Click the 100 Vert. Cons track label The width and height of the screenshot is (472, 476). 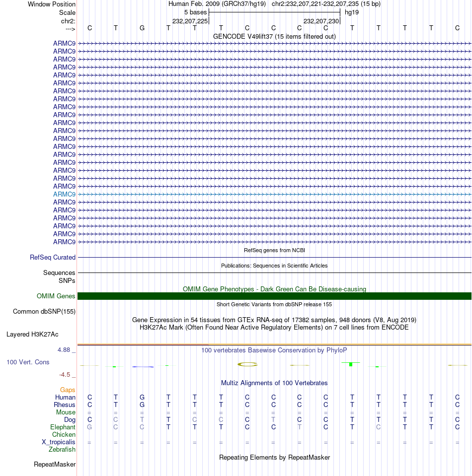tap(28, 362)
